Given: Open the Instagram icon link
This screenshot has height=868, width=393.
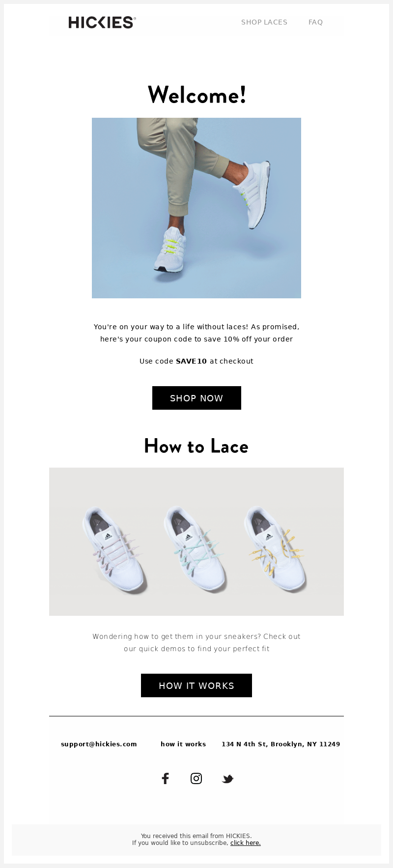Looking at the screenshot, I should point(196,778).
